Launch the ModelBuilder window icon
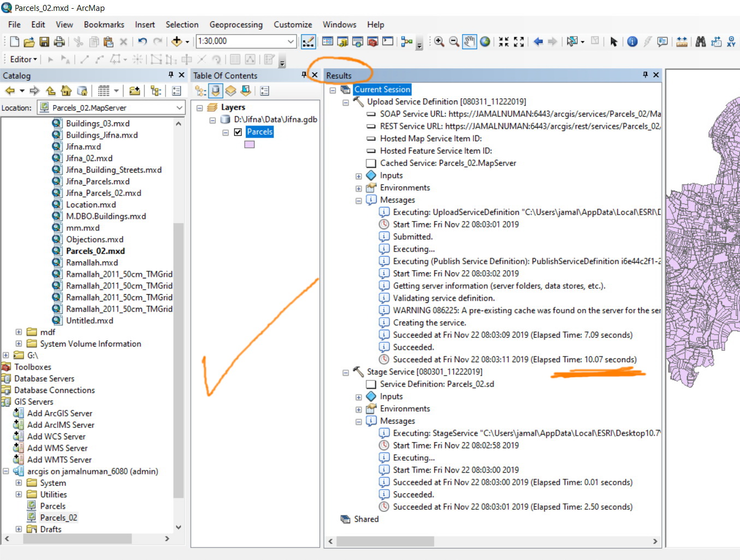Screen dimensions: 740x560 click(406, 41)
